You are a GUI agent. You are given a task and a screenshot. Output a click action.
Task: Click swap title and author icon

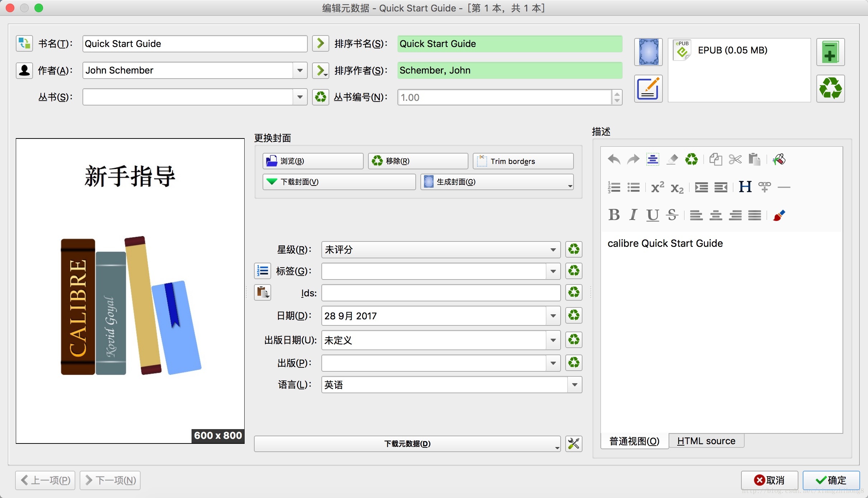click(24, 43)
